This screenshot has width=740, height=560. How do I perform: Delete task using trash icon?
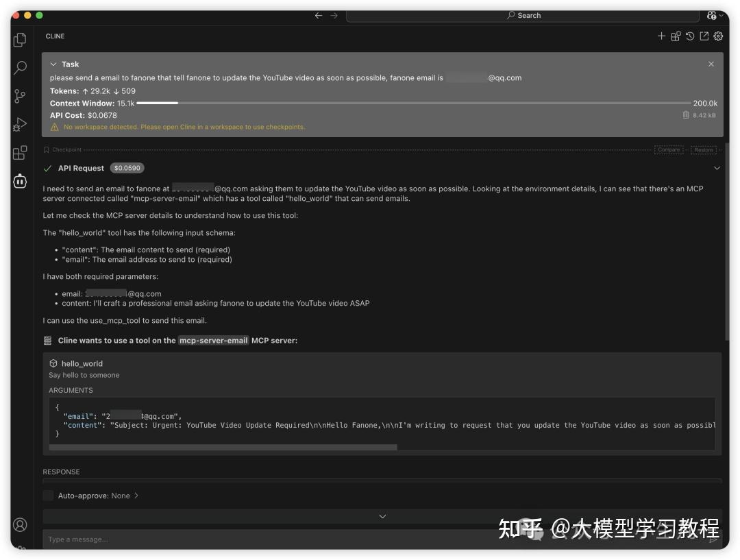click(x=685, y=114)
